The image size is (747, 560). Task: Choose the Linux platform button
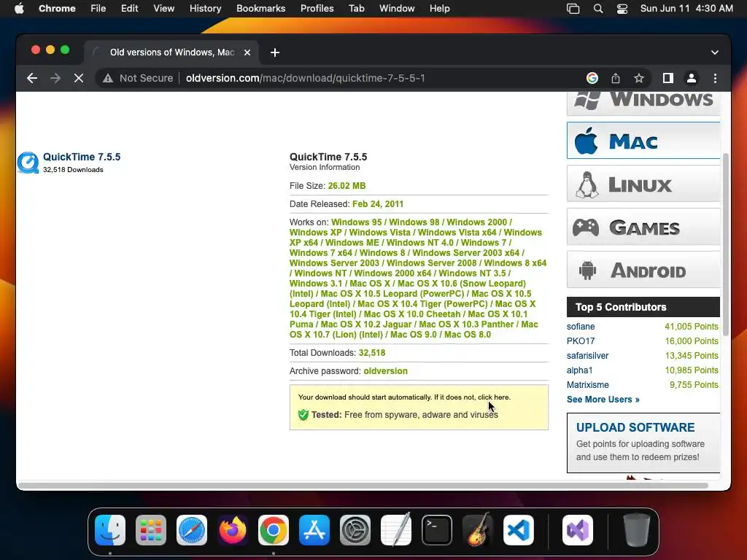(x=643, y=184)
